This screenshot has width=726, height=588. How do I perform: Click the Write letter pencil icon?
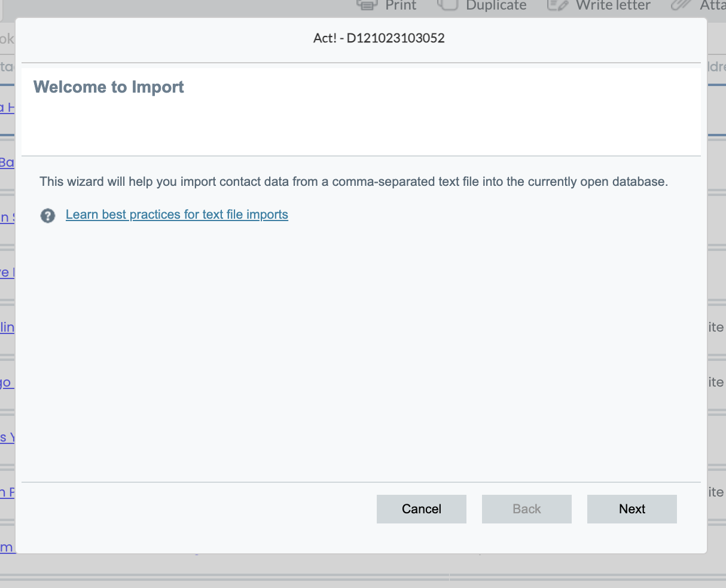tap(557, 5)
